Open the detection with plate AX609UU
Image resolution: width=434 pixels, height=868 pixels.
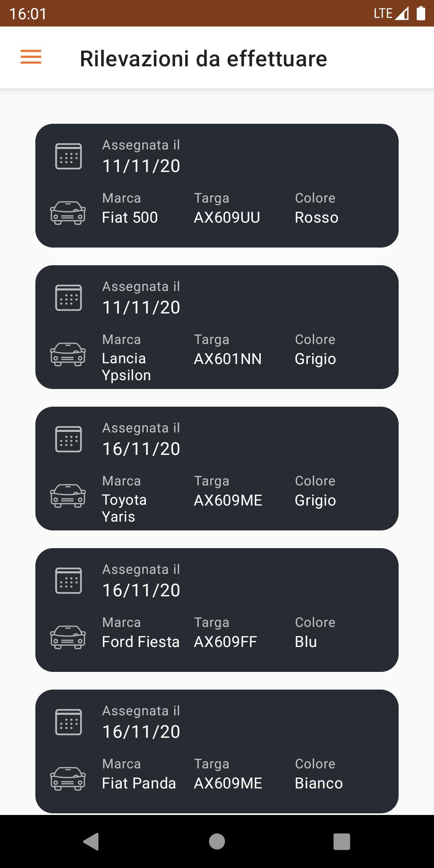[x=217, y=186]
